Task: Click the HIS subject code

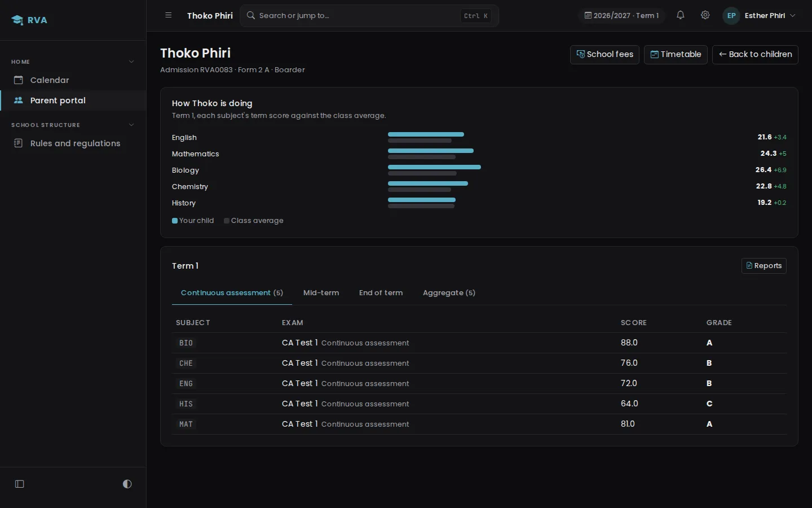Action: pos(186,404)
